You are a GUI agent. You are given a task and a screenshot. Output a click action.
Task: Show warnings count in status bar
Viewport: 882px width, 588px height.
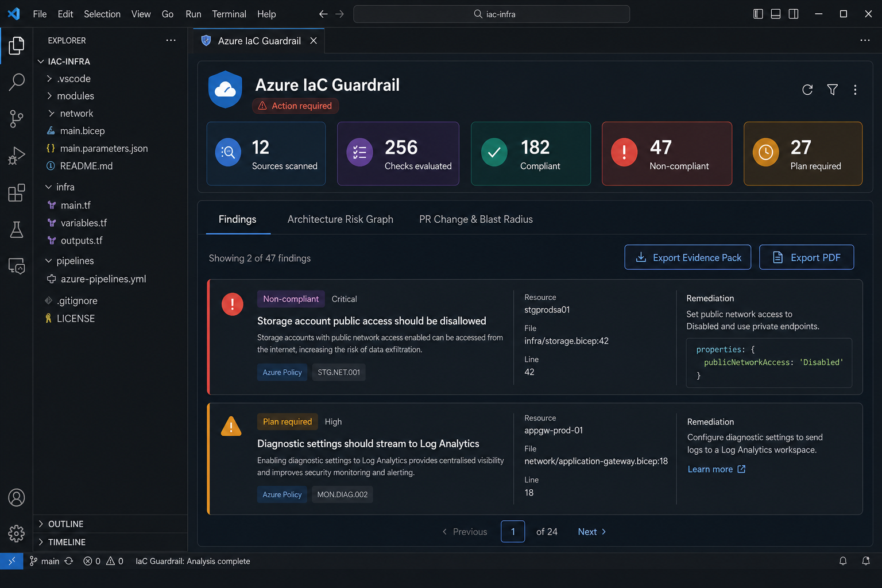pos(115,561)
